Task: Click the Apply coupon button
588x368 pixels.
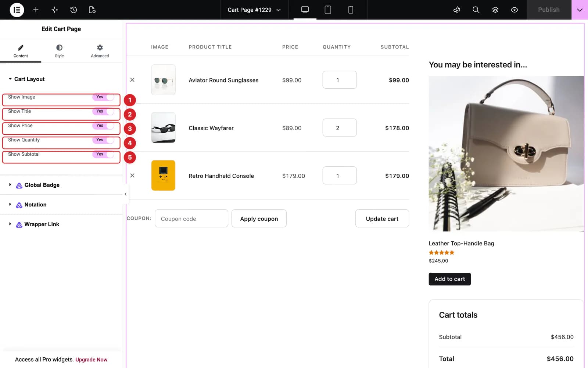Action: (259, 219)
